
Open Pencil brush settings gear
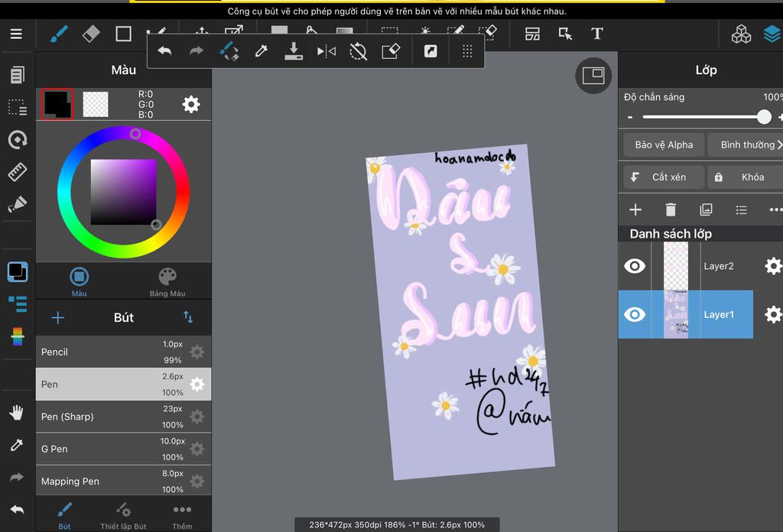197,352
